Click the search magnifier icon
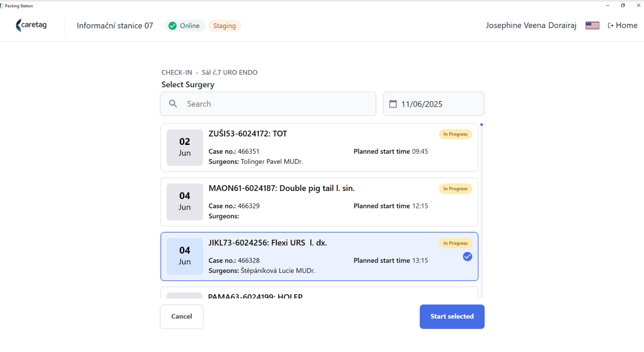This screenshot has width=644, height=352. pos(173,104)
